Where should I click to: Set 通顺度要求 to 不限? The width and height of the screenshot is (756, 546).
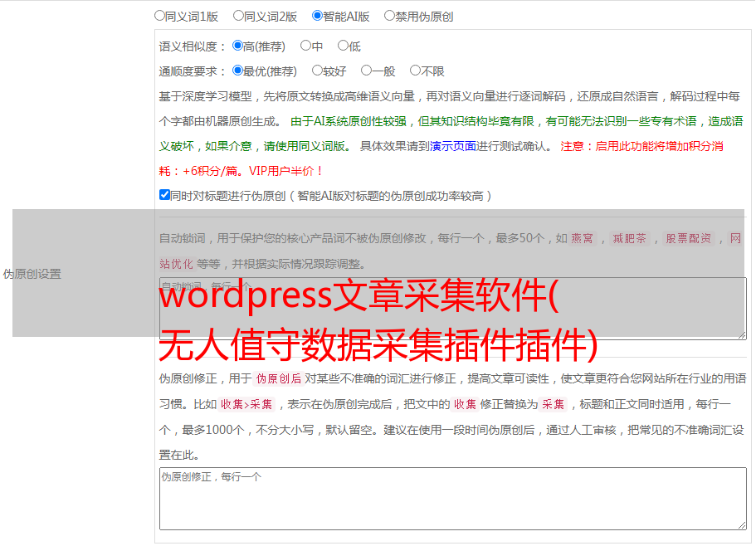click(x=415, y=71)
